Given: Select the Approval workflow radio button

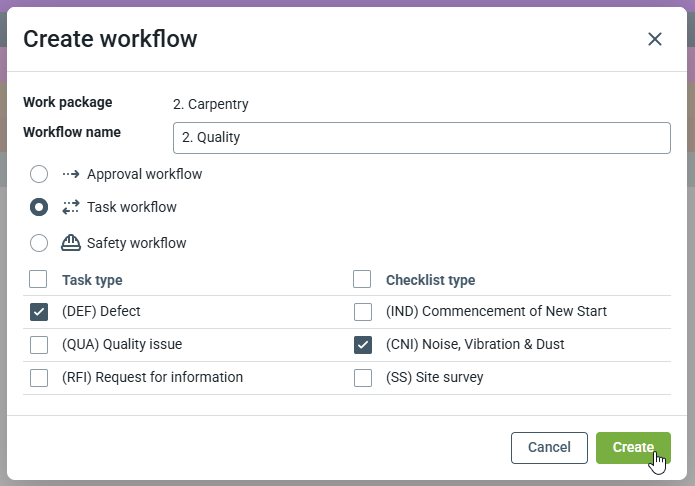Looking at the screenshot, I should pos(39,174).
